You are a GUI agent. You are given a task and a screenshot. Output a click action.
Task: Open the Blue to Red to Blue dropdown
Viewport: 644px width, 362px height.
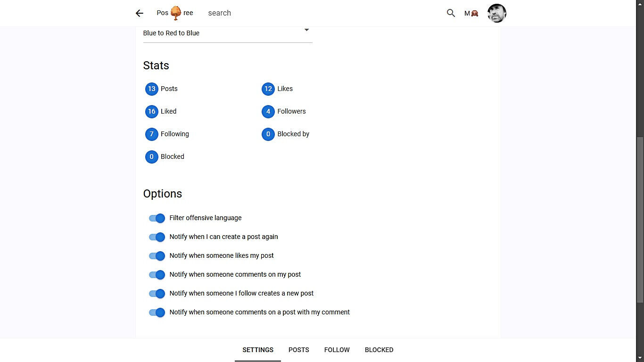228,33
